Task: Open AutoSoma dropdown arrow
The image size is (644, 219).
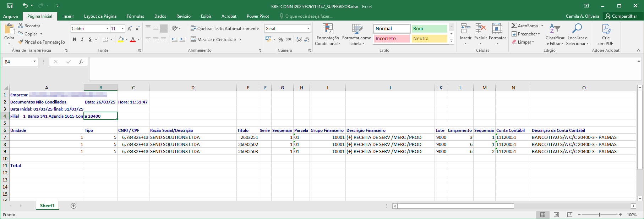Action: point(542,26)
